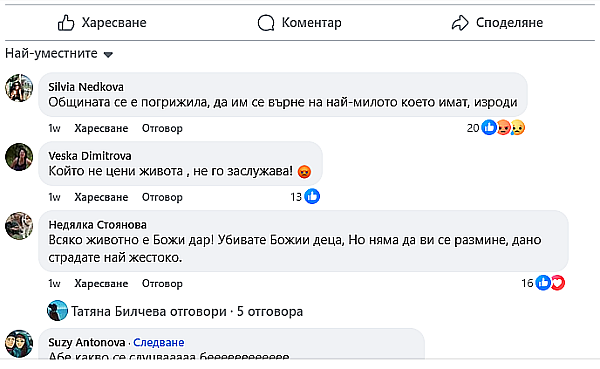Reply to Silvia Nedkova's comment
The height and width of the screenshot is (369, 600).
pyautogui.click(x=162, y=128)
